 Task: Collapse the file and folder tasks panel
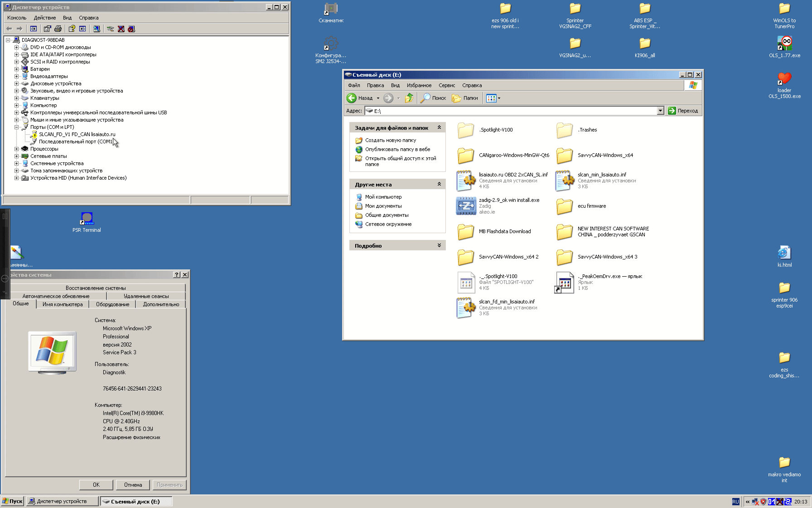click(439, 128)
